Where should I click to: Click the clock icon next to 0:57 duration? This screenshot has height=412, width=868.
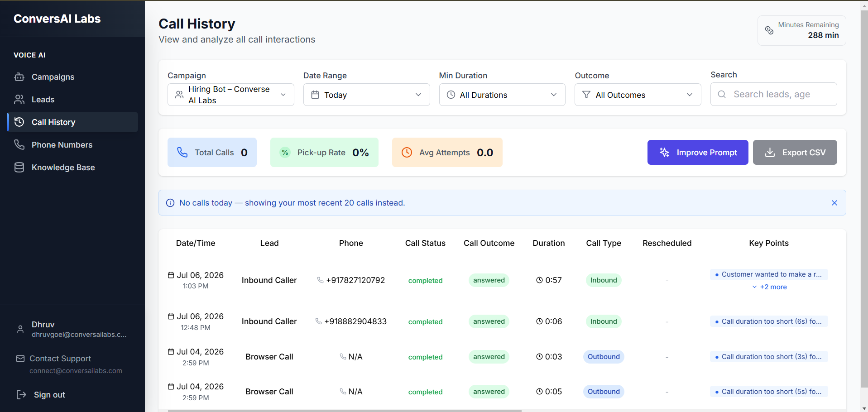(539, 280)
